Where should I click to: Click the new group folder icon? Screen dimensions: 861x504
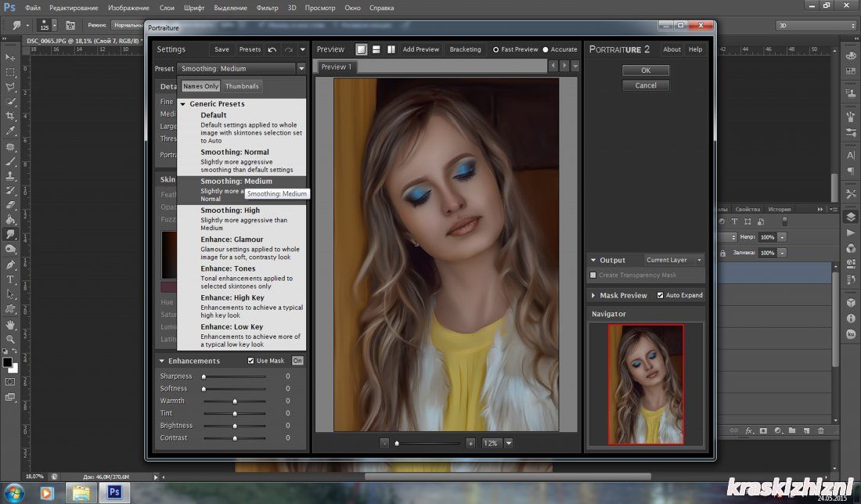(792, 431)
